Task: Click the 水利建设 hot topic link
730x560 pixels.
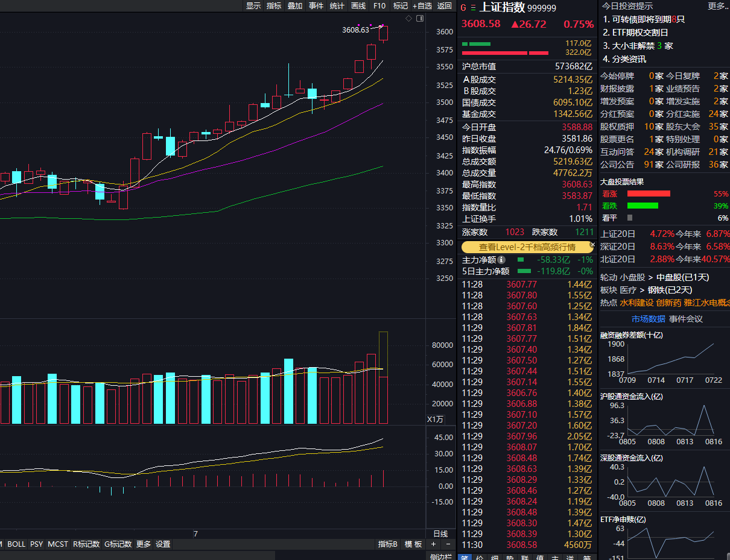Action: click(x=636, y=303)
